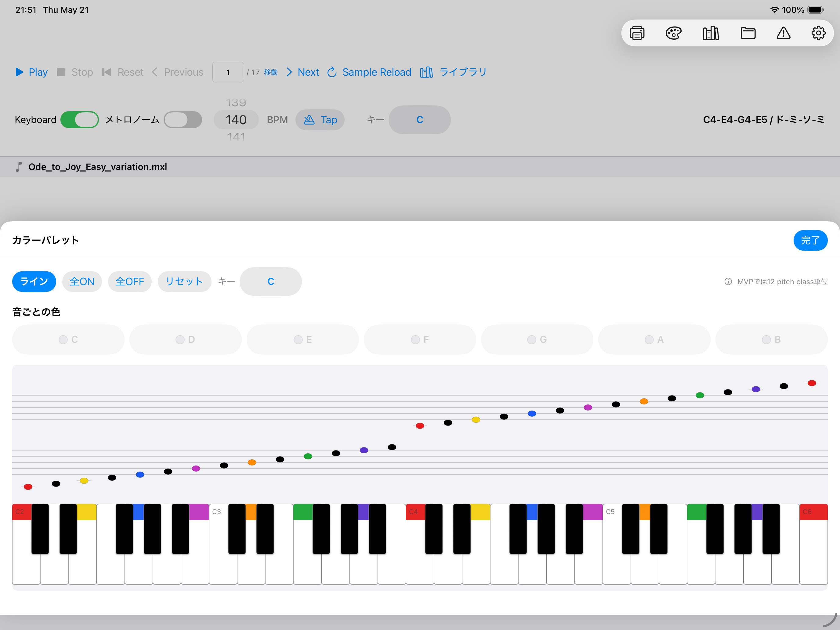The height and width of the screenshot is (630, 840).
Task: Click the red C4 note on staff
Action: coord(420,426)
